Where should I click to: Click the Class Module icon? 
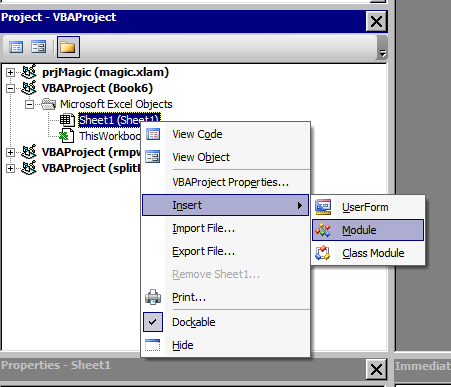(323, 253)
